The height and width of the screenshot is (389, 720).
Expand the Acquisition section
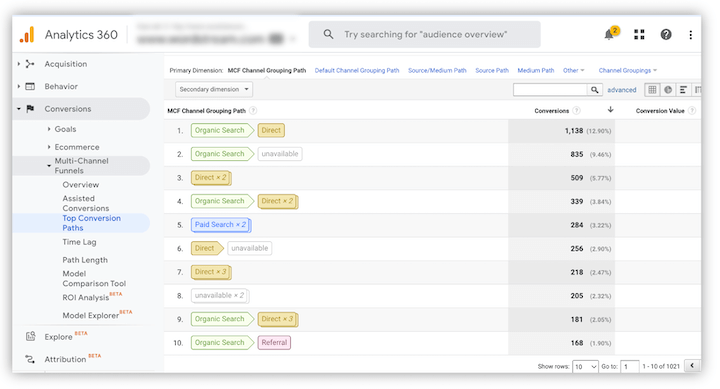point(19,64)
